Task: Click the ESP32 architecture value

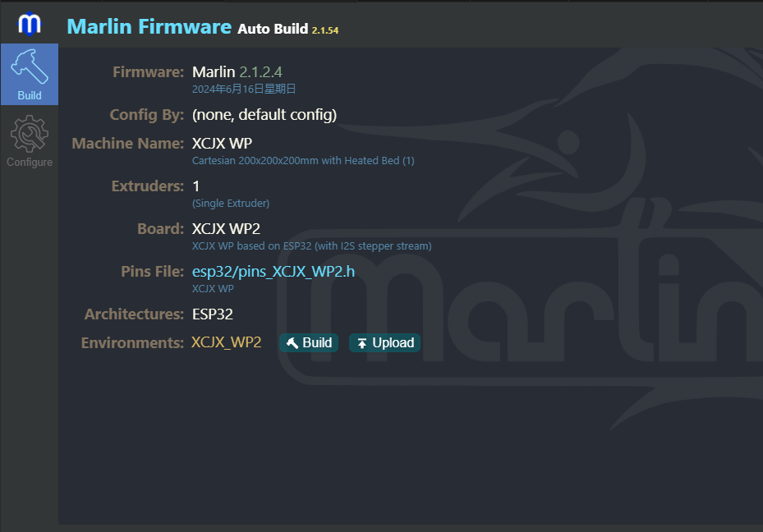Action: [x=213, y=314]
